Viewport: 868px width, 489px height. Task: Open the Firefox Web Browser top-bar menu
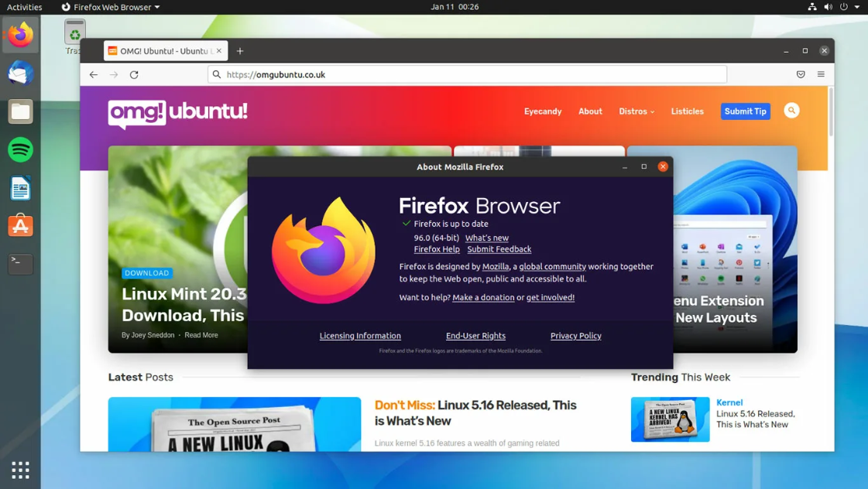(110, 7)
